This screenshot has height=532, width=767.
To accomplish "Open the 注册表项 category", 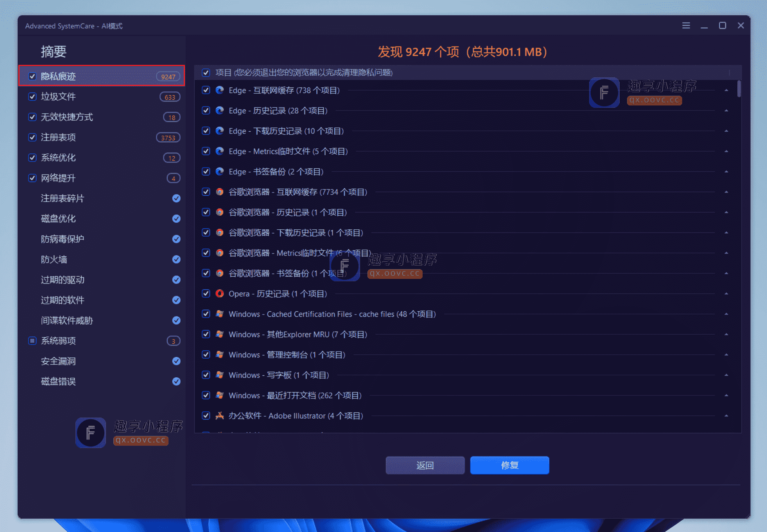I will coord(102,137).
